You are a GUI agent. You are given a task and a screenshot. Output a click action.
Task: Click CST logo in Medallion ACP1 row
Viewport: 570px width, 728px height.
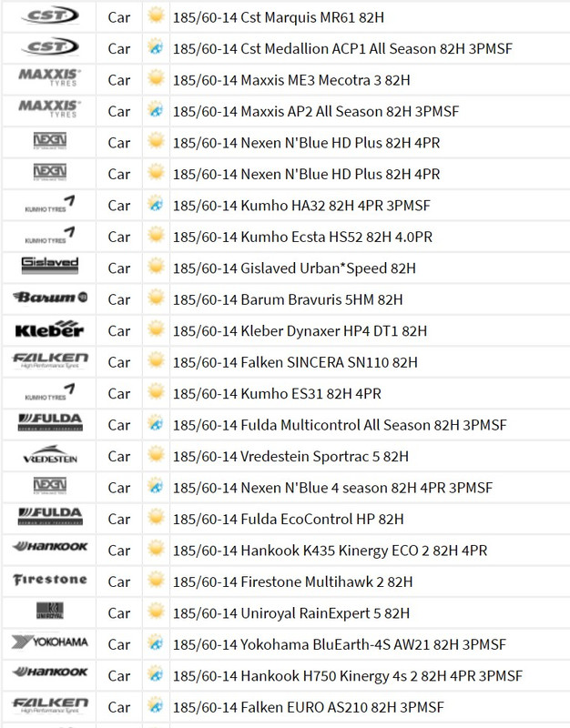[x=50, y=47]
